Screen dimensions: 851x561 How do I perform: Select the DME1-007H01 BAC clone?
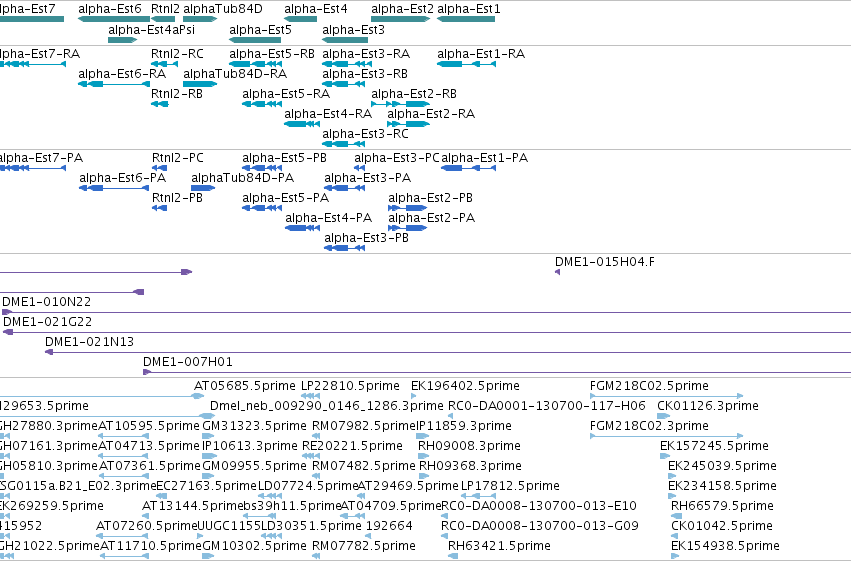pos(497,373)
